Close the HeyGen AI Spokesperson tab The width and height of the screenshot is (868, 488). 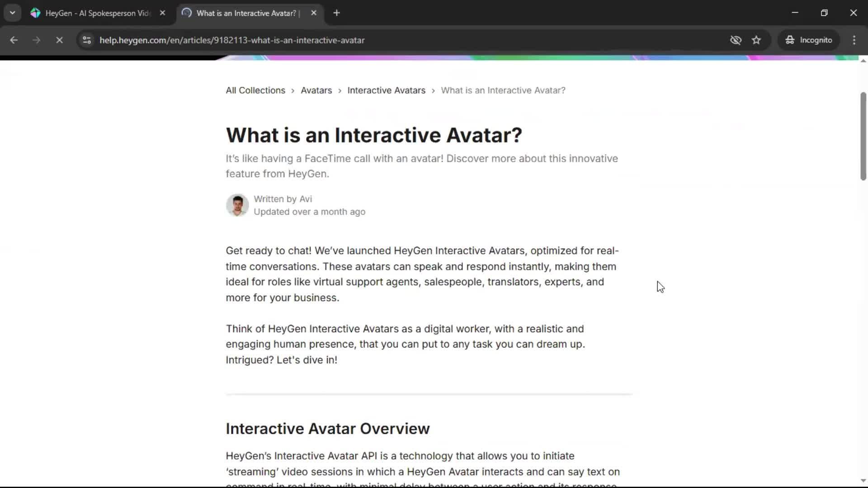pyautogui.click(x=162, y=13)
